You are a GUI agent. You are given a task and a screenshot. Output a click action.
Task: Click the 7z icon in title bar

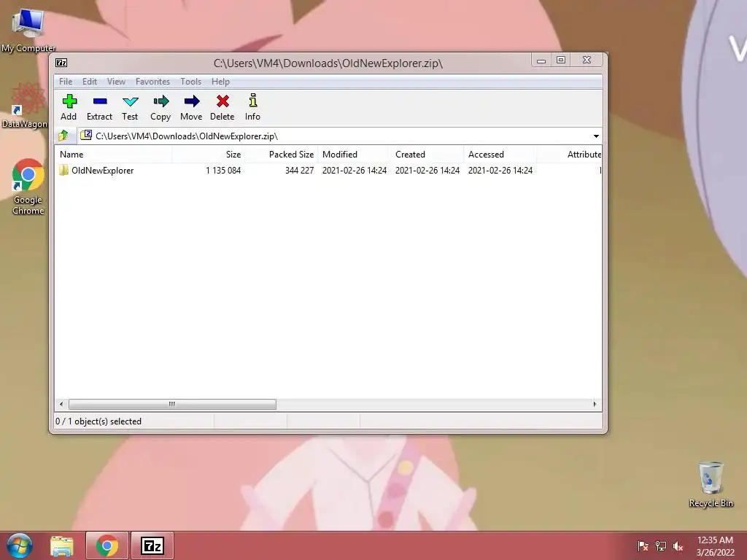pos(61,63)
